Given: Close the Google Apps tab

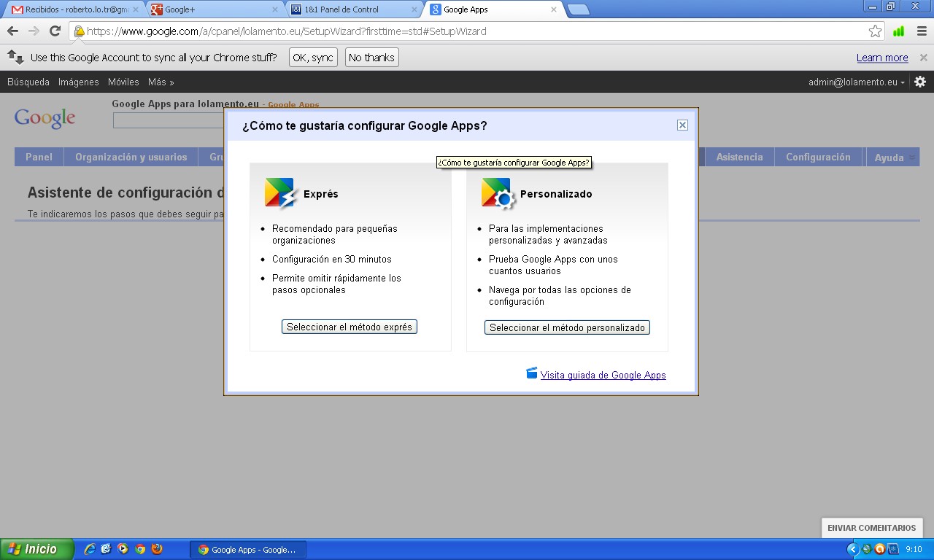Looking at the screenshot, I should click(554, 9).
